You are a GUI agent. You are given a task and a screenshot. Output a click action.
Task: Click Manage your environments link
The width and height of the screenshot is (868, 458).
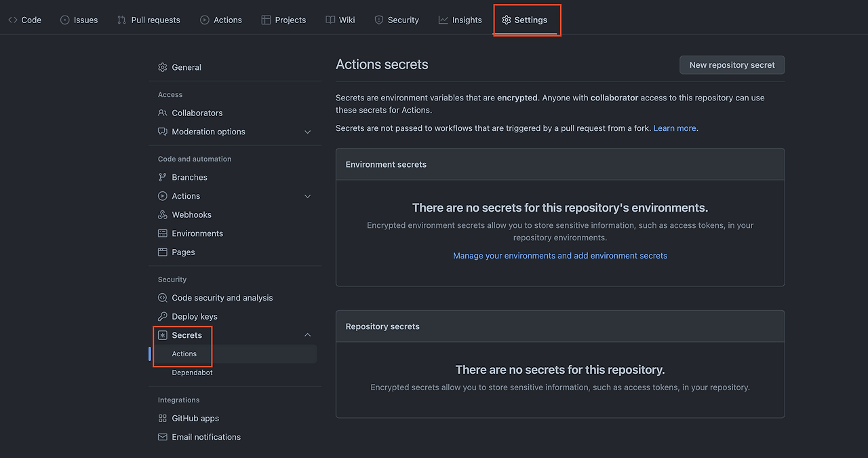[560, 255]
